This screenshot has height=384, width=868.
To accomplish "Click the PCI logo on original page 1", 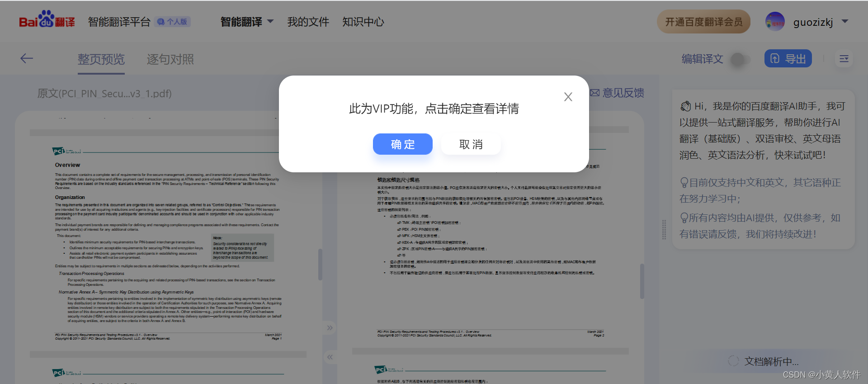I will (66, 151).
